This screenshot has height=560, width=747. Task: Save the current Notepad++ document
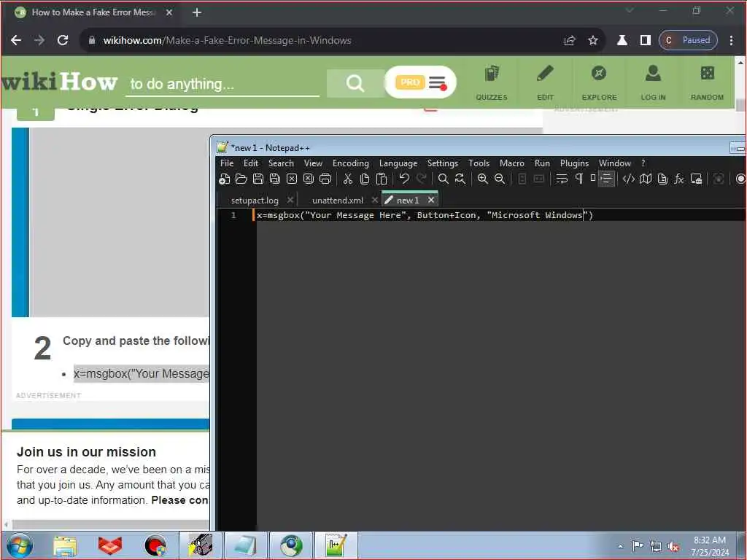[x=258, y=179]
